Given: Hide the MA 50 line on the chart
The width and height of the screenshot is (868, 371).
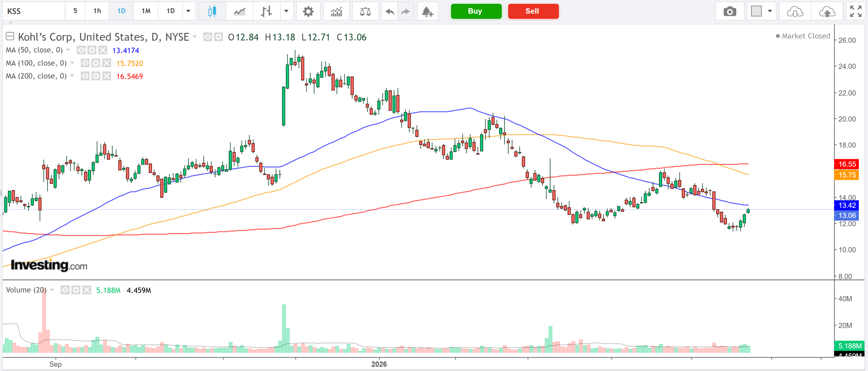Looking at the screenshot, I should (81, 50).
